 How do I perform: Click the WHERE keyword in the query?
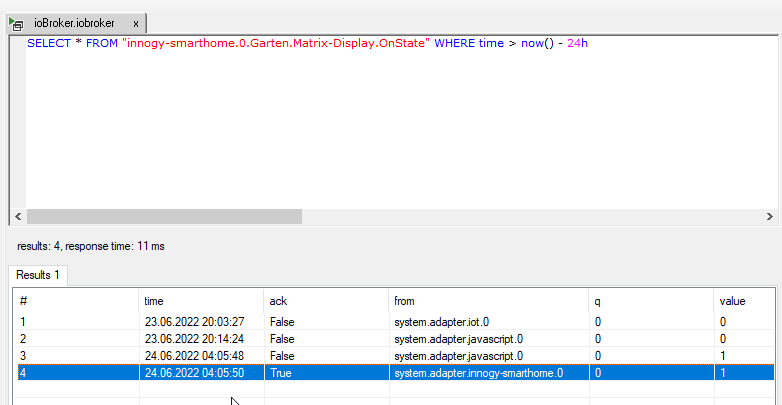click(x=454, y=43)
